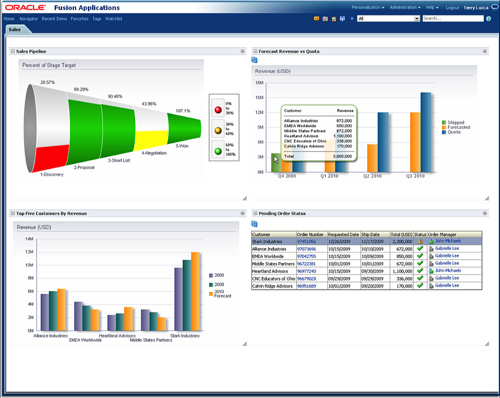The image size is (500, 398).
Task: Open the red calendar toolbar icon
Action: pyautogui.click(x=325, y=19)
